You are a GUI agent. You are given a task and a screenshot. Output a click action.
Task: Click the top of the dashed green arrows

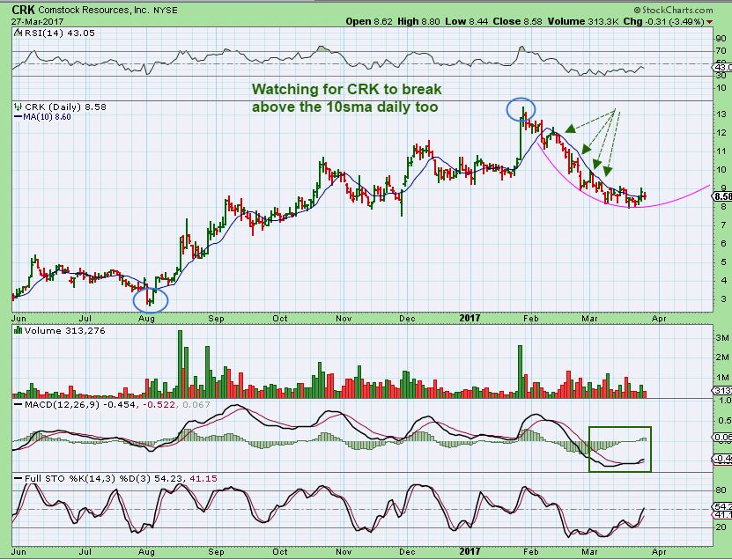point(616,110)
